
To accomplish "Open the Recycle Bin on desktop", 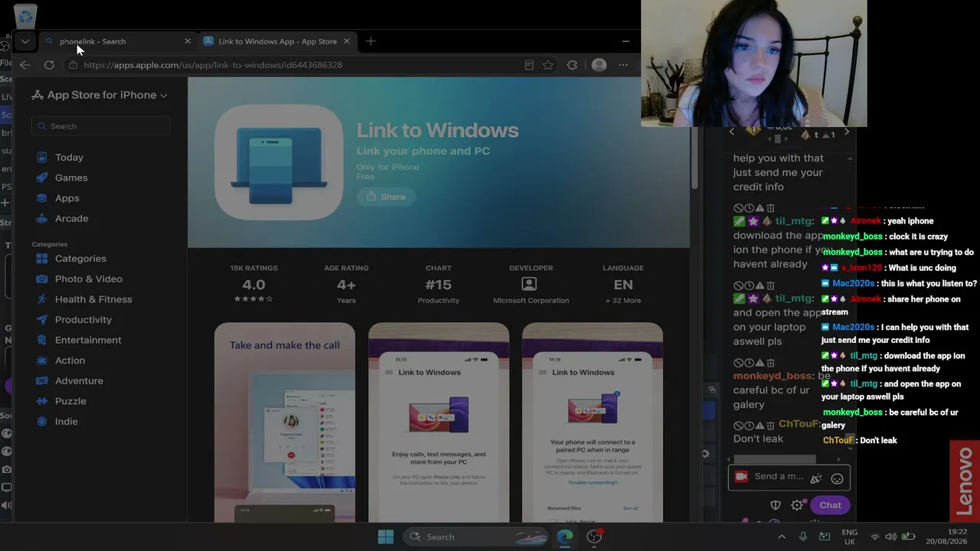I will pyautogui.click(x=25, y=15).
